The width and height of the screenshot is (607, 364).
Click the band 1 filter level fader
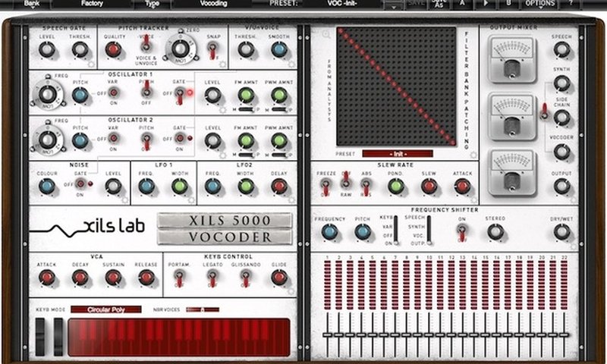click(x=328, y=334)
